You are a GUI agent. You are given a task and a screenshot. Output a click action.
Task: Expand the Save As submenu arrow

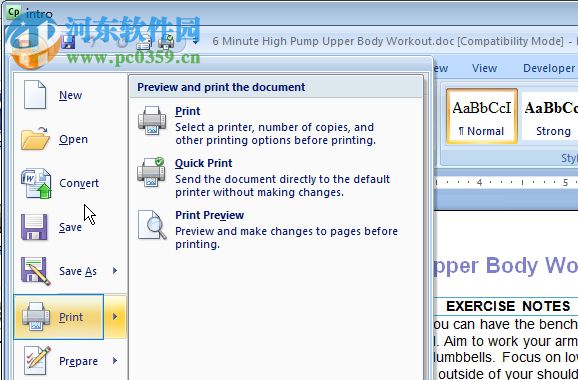(x=115, y=271)
